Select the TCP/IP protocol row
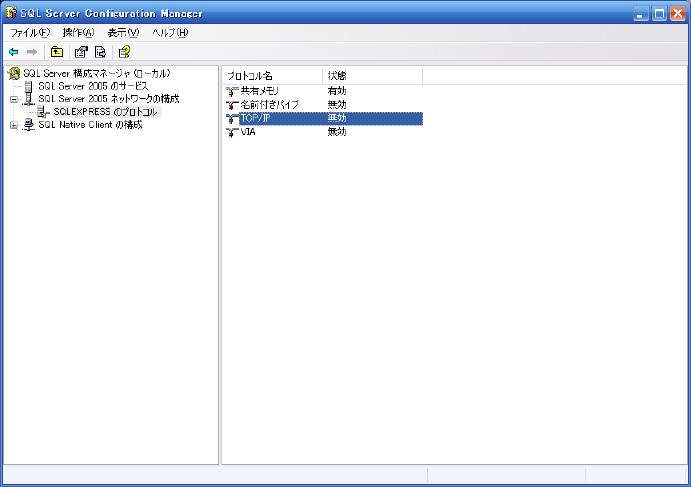Image resolution: width=691 pixels, height=487 pixels. coord(324,118)
